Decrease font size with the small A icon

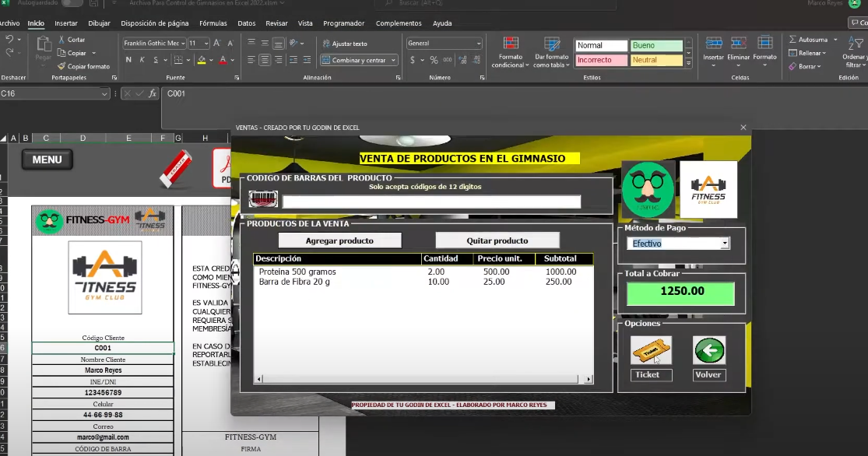(230, 43)
